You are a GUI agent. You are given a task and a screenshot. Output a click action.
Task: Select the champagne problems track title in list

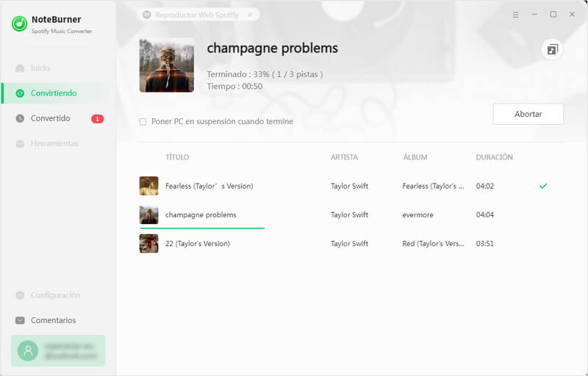(x=201, y=215)
